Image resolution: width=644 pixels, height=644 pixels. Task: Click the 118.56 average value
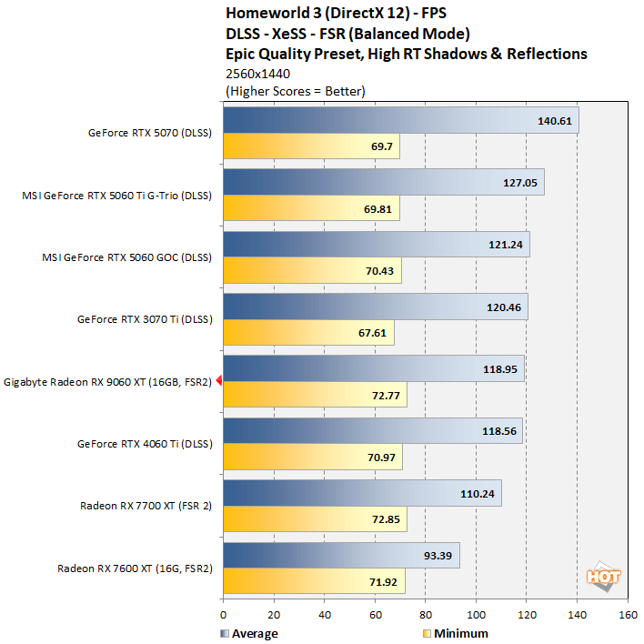pos(499,431)
